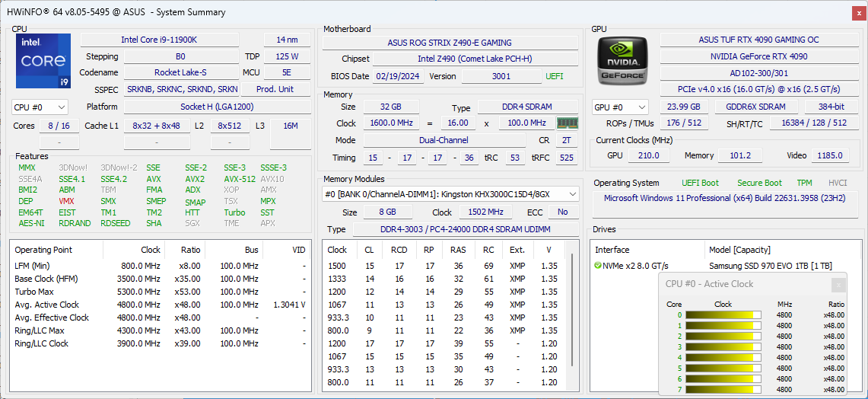Click the 32 GB memory size field

391,107
